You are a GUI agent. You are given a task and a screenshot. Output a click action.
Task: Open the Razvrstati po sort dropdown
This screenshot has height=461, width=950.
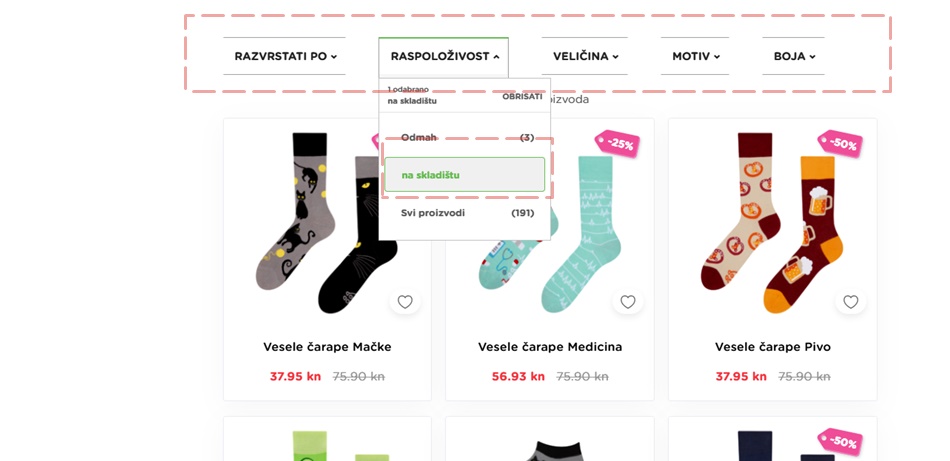(285, 56)
